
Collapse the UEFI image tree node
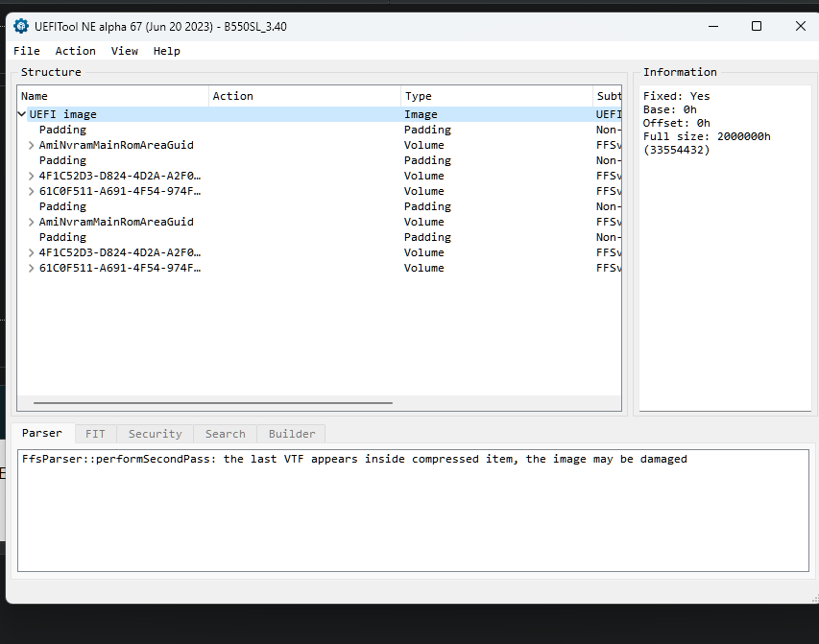click(x=22, y=114)
